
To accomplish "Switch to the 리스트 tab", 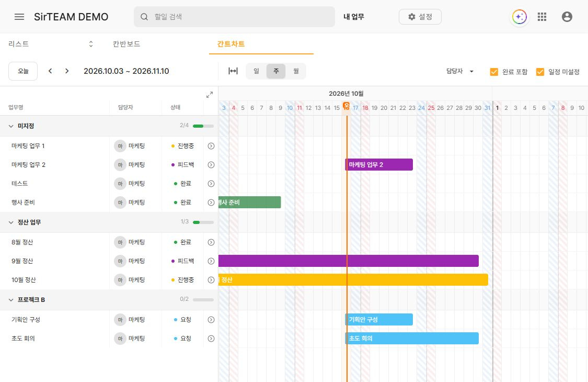I will [18, 44].
